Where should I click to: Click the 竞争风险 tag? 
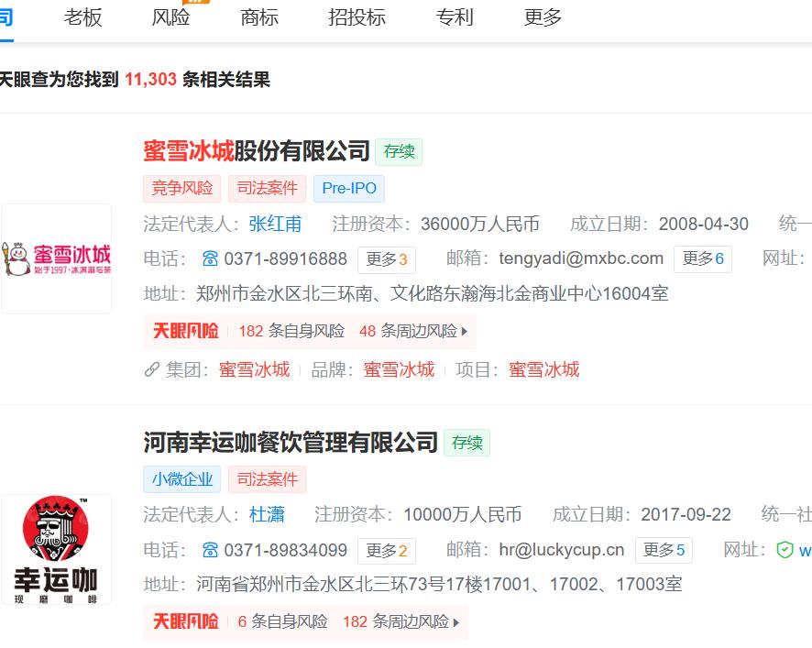tap(181, 189)
